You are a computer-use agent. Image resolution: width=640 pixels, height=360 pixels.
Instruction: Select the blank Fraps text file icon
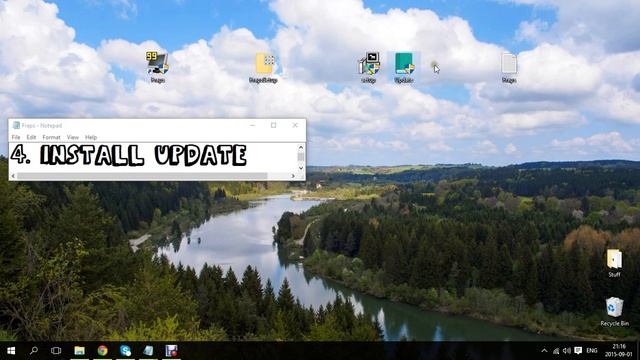509,68
